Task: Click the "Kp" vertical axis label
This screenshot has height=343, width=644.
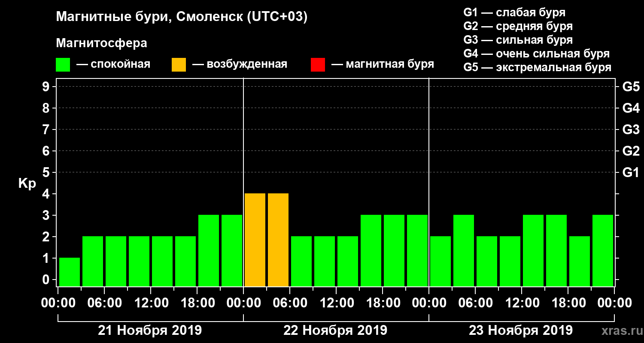Action: pyautogui.click(x=27, y=184)
